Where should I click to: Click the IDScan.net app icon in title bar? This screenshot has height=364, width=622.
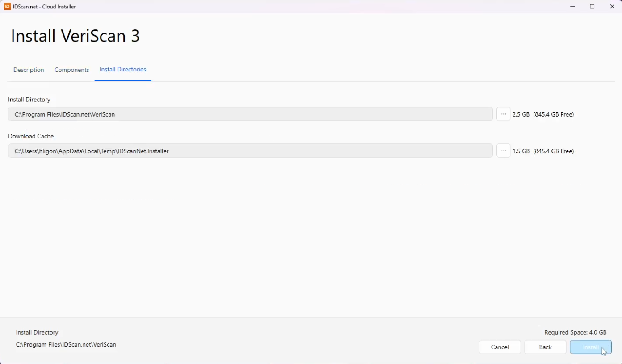point(7,7)
